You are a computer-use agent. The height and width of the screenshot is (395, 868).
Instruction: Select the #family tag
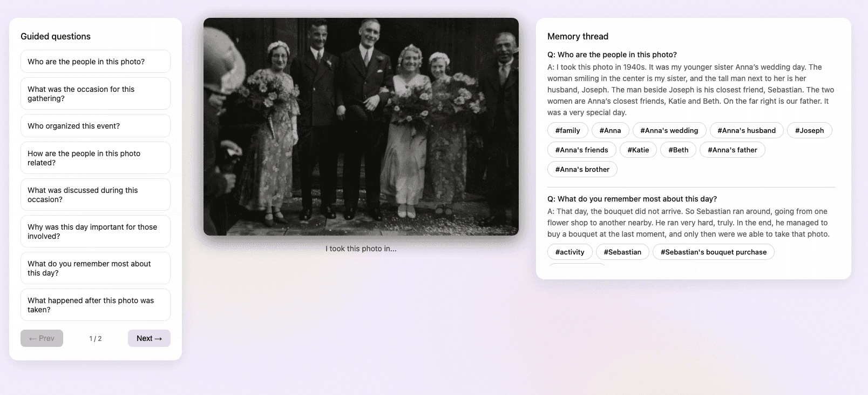567,130
